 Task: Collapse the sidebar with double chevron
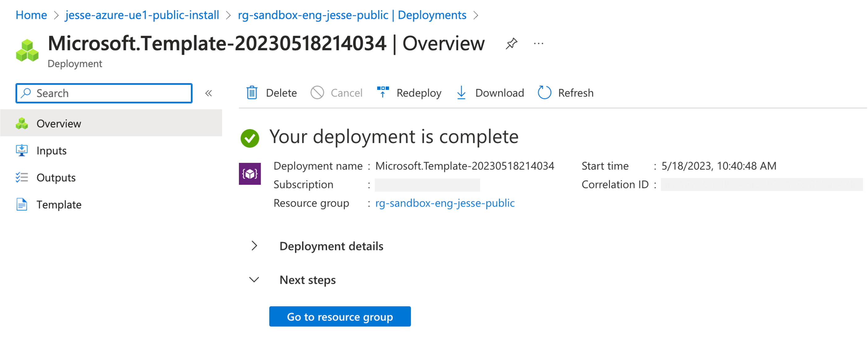click(209, 93)
